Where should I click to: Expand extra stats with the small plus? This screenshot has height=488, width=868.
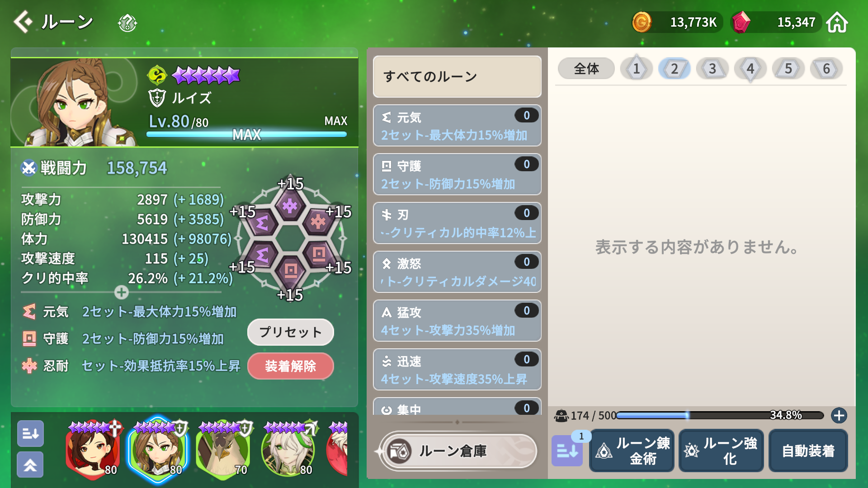click(121, 292)
